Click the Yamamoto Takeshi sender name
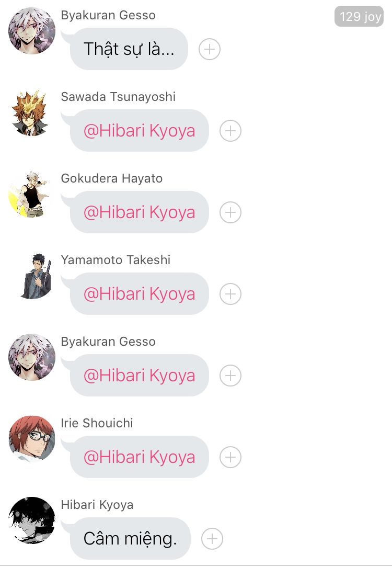Screen dimensions: 392x567 pos(116,259)
